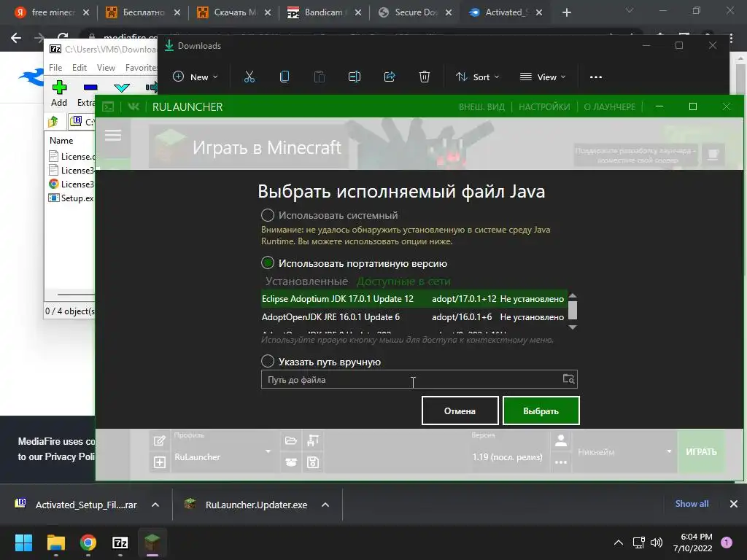
Task: Click the VK icon in RuLauncher title bar
Action: [x=133, y=106]
